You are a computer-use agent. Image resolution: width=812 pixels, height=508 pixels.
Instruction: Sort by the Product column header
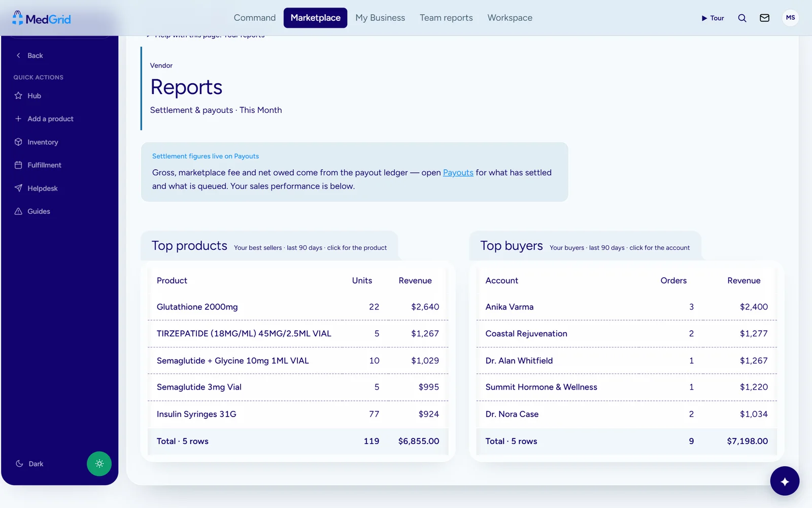(x=172, y=280)
